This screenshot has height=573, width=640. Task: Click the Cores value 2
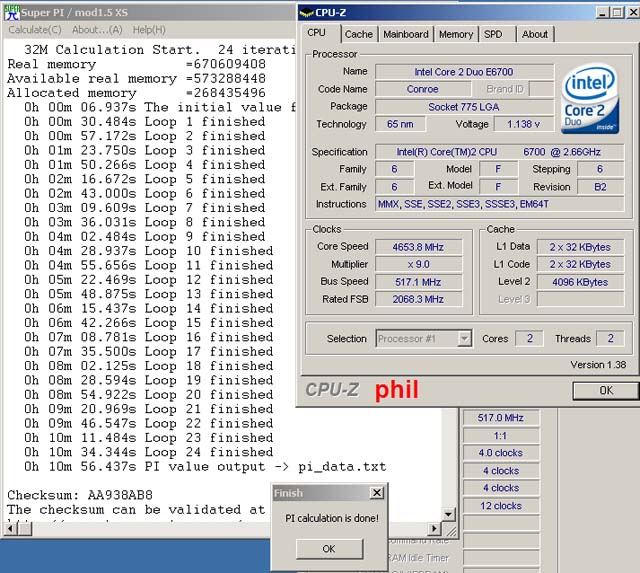pyautogui.click(x=529, y=338)
